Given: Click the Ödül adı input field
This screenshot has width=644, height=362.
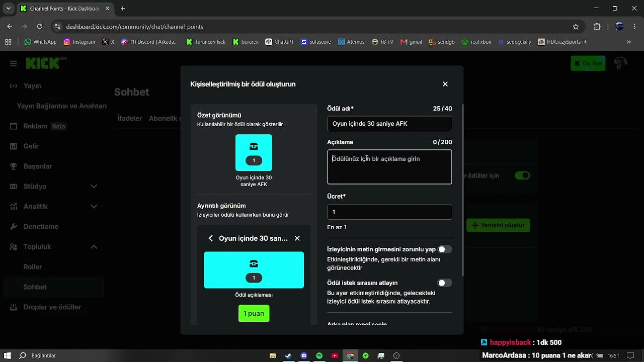Looking at the screenshot, I should pyautogui.click(x=389, y=124).
